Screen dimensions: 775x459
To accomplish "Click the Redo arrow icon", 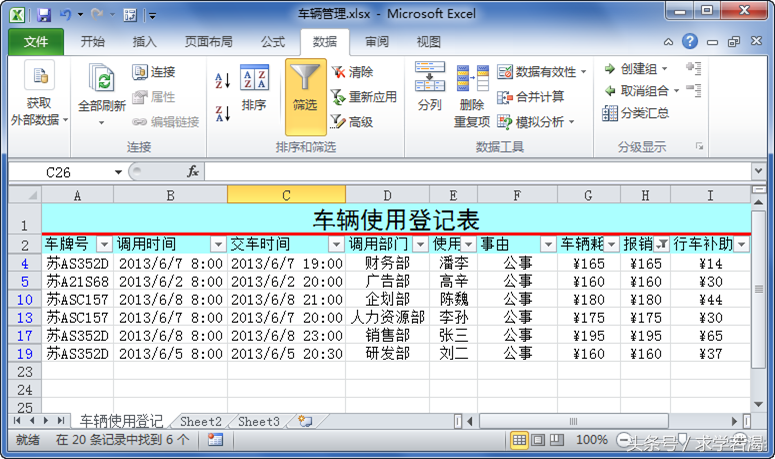I will pos(97,15).
